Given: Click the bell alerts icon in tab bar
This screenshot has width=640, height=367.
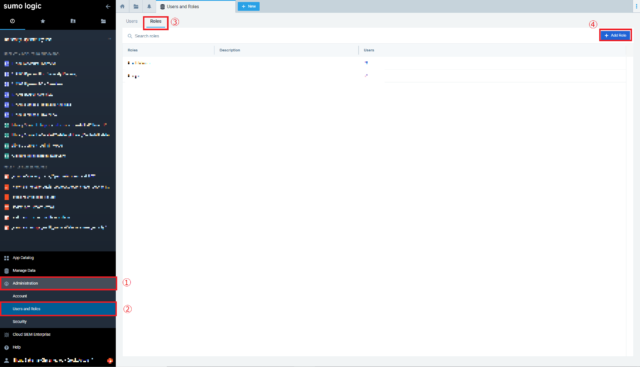Looking at the screenshot, I should pyautogui.click(x=149, y=7).
